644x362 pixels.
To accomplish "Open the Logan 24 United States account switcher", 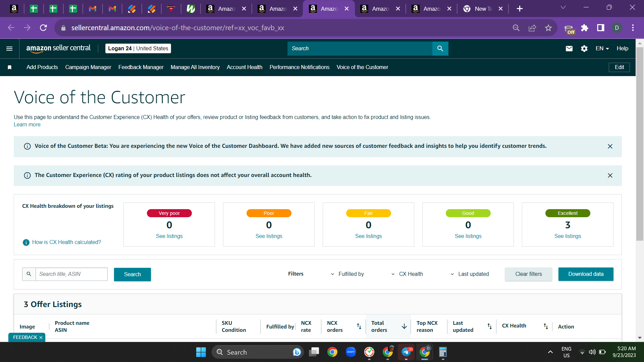I will coord(138,49).
